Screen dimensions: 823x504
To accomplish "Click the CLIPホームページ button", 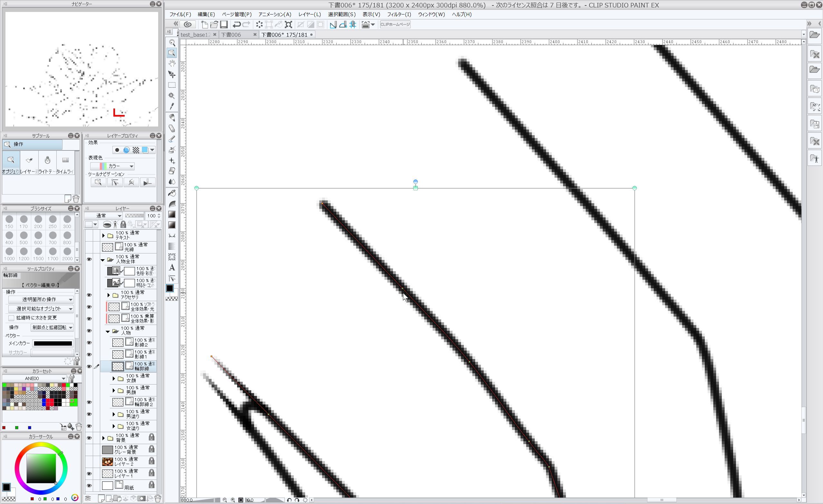I will coord(395,24).
